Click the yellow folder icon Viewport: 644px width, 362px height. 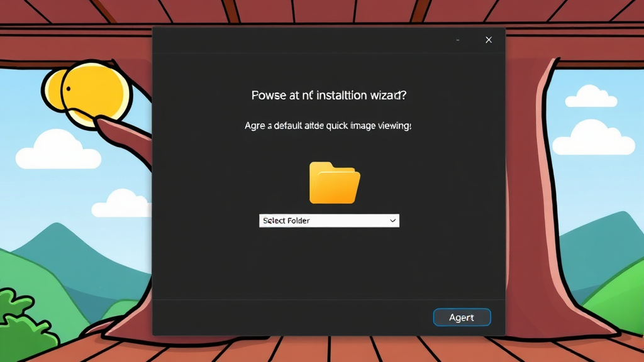click(x=334, y=183)
